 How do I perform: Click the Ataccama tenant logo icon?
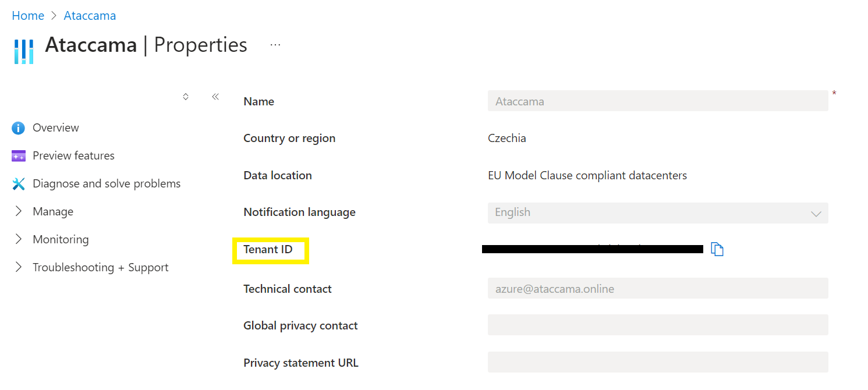(23, 51)
